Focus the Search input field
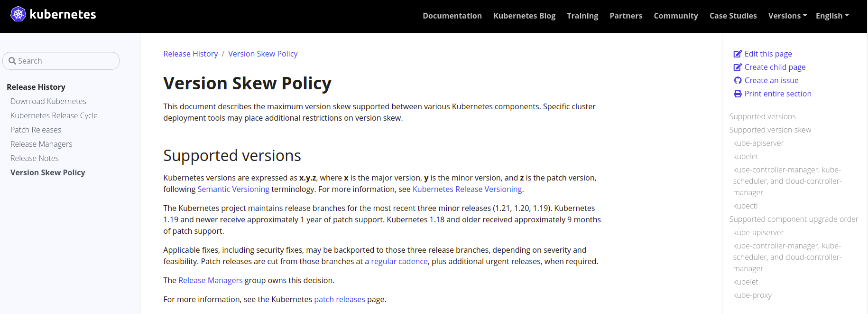The image size is (868, 314). coord(61,61)
